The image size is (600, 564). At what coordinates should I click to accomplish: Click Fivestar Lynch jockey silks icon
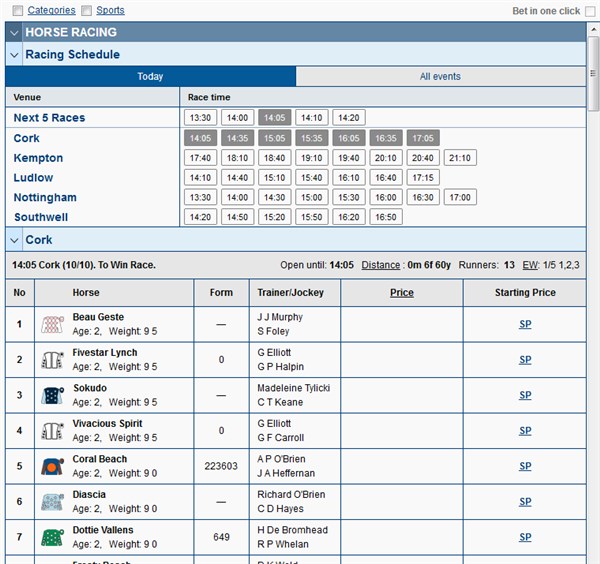point(52,360)
